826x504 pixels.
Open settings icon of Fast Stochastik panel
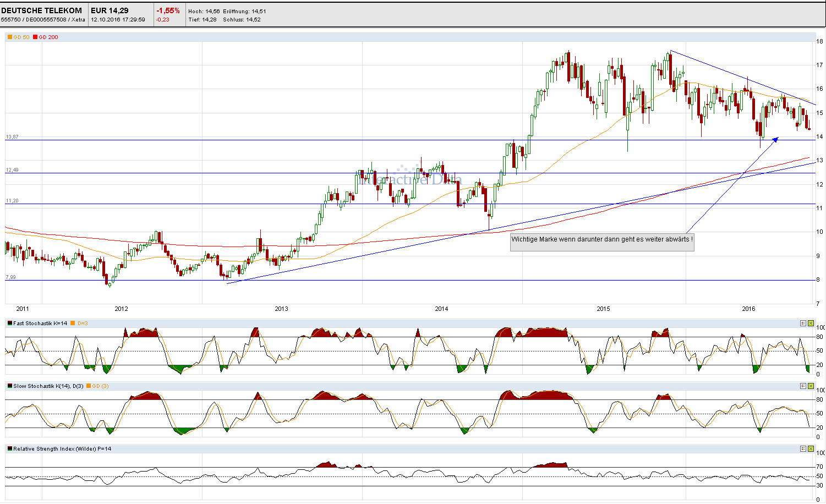pos(803,324)
